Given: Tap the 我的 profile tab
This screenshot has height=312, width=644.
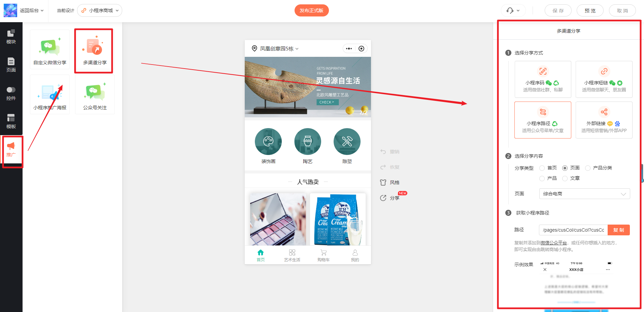Looking at the screenshot, I should 355,255.
